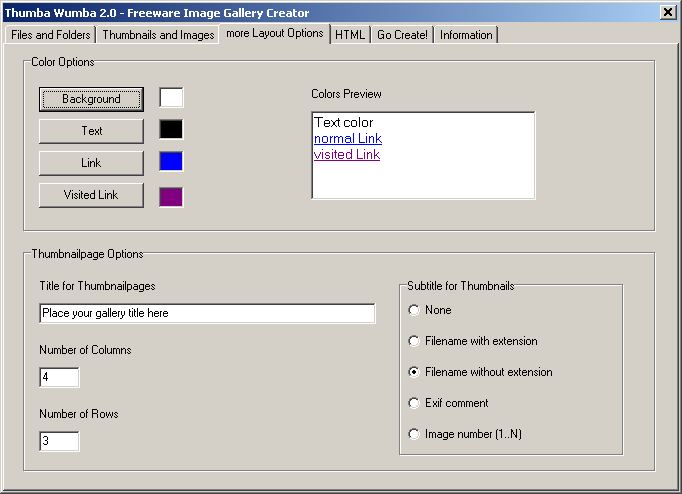This screenshot has height=494, width=682.
Task: Click the black text color swatch
Action: [171, 130]
